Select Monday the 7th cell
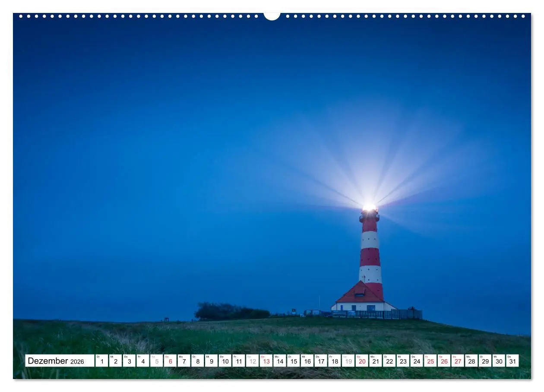 (x=184, y=361)
